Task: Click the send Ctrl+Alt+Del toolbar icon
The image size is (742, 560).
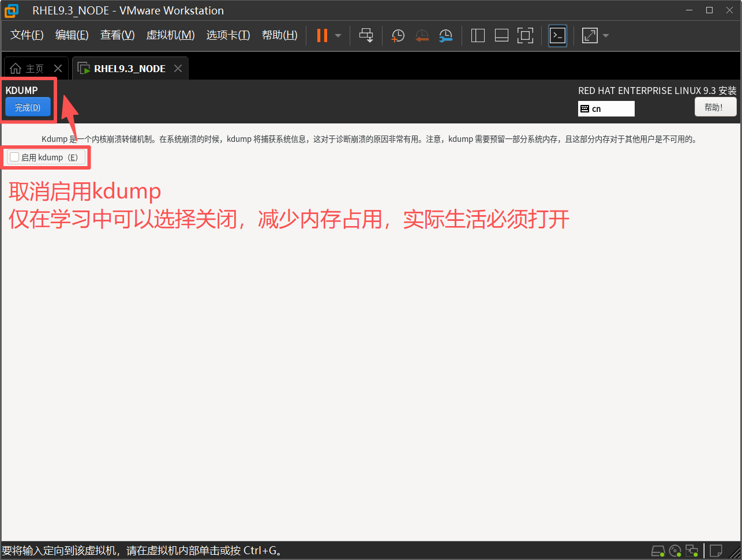Action: click(366, 36)
